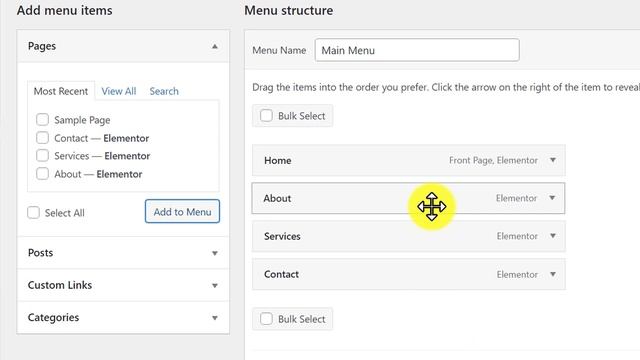Switch to the Most Recent tab
The width and height of the screenshot is (640, 360).
tap(61, 91)
